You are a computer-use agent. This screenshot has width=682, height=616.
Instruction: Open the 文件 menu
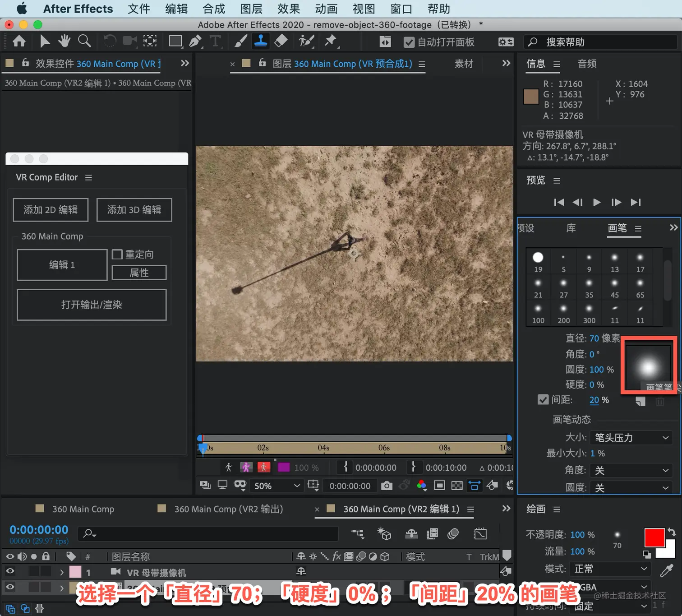[138, 9]
